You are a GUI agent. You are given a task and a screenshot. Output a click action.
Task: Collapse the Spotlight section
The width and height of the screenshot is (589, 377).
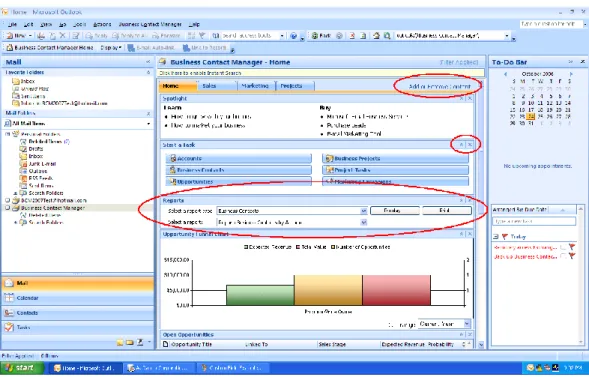click(x=461, y=98)
